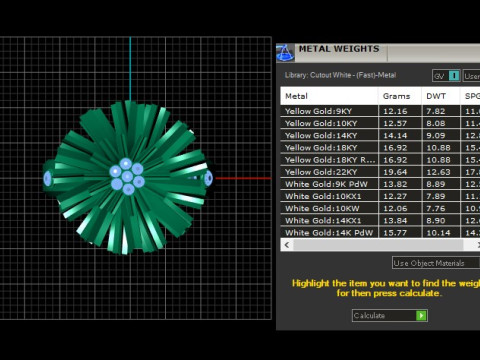Select the Yellow Gold:18KY R... row
The height and width of the screenshot is (360, 480).
[x=380, y=160]
